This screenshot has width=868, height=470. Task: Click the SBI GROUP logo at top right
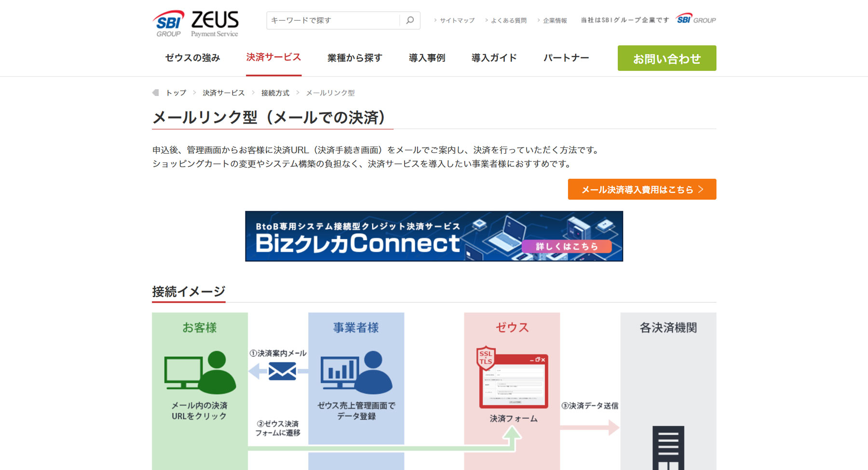[696, 19]
